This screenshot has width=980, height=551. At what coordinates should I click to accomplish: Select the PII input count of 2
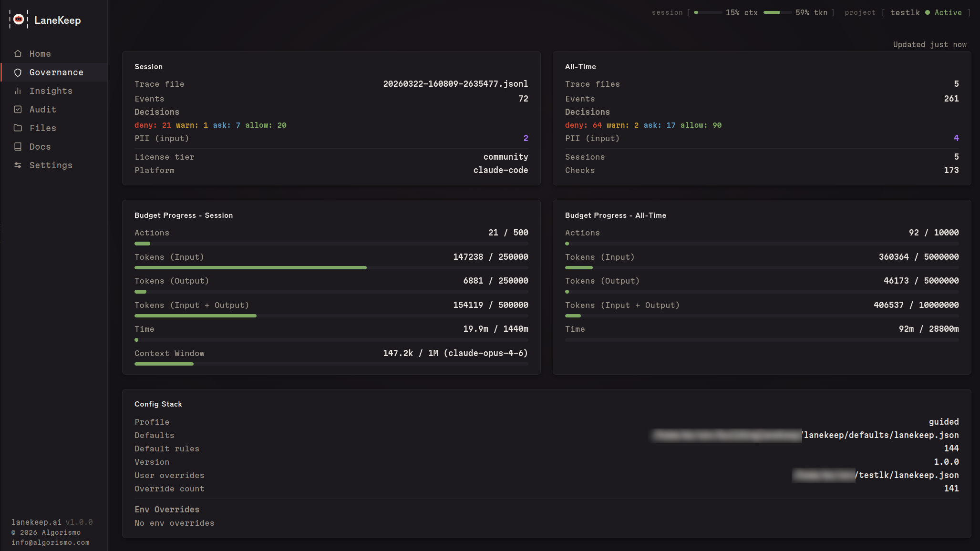[x=526, y=138]
